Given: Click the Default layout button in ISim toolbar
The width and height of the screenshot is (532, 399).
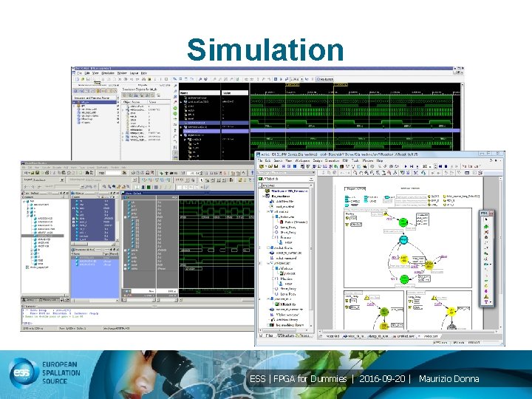Looking at the screenshot, I should click(325, 79).
